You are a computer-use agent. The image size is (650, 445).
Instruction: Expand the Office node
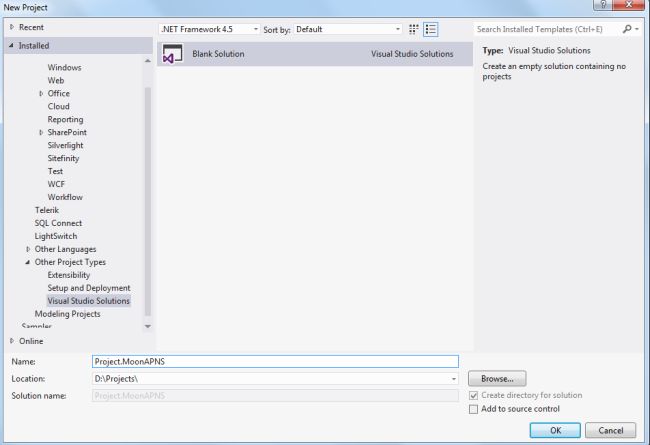tap(41, 93)
